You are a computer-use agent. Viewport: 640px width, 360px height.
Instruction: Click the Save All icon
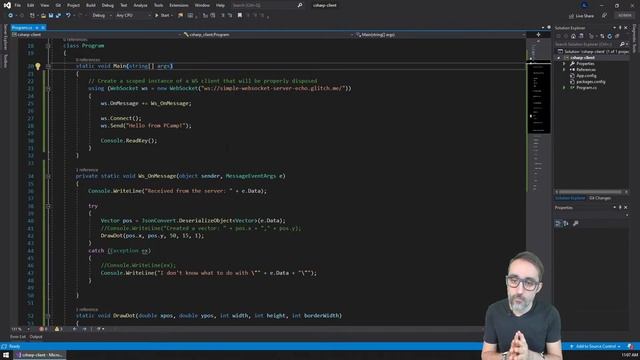[58, 16]
